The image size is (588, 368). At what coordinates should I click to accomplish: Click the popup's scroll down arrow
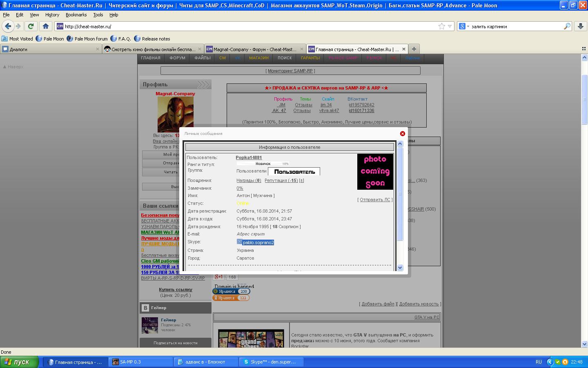(x=400, y=267)
